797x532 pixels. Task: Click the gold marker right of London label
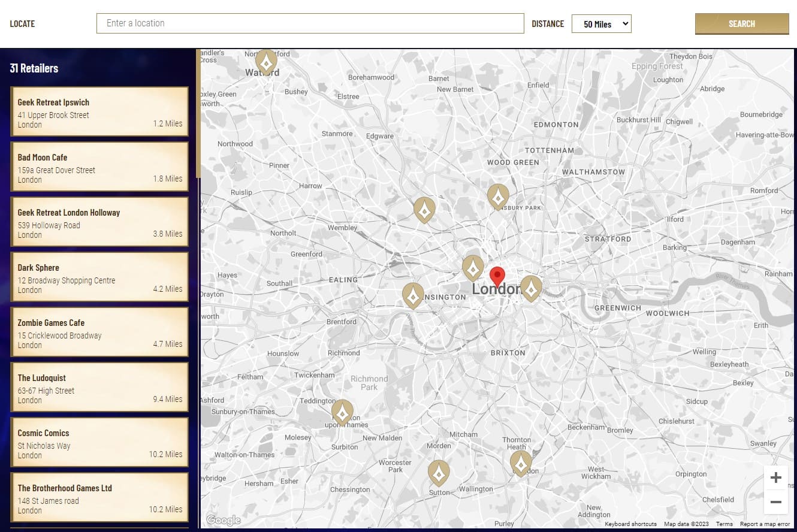[531, 288]
